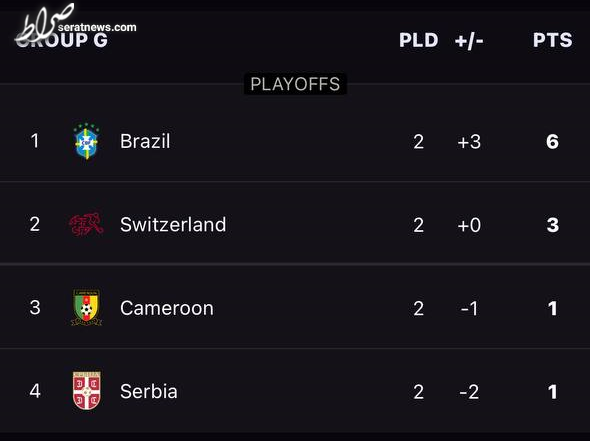
Task: Open the Brazil team crest
Action: [87, 141]
